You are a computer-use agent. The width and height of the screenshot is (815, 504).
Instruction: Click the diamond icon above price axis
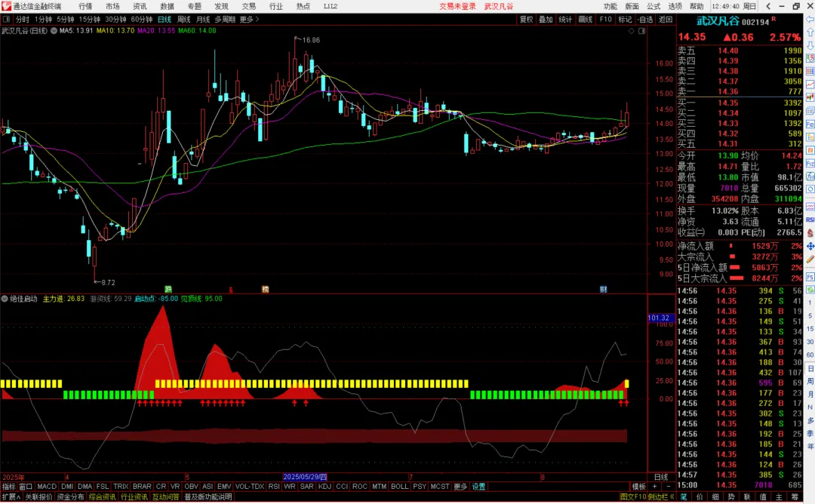(631, 31)
